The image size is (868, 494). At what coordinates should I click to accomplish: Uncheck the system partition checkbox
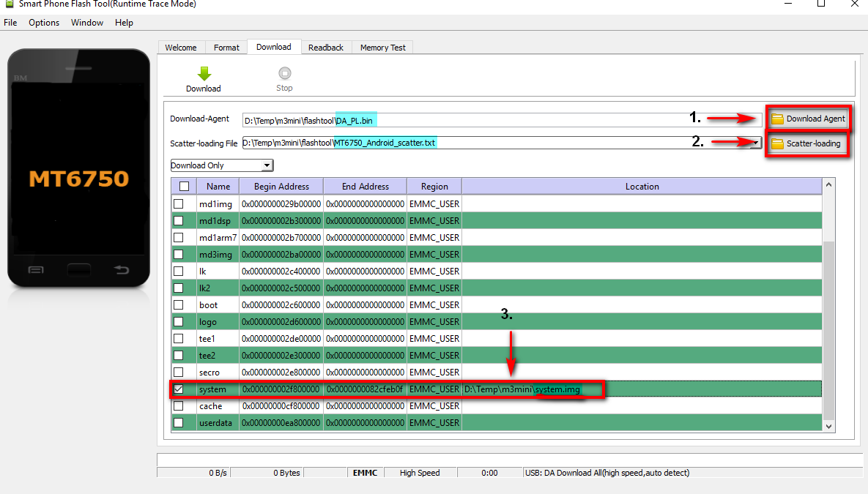[178, 389]
